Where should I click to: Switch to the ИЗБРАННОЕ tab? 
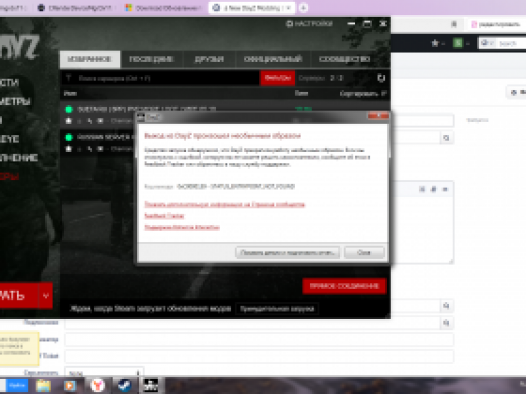click(90, 59)
